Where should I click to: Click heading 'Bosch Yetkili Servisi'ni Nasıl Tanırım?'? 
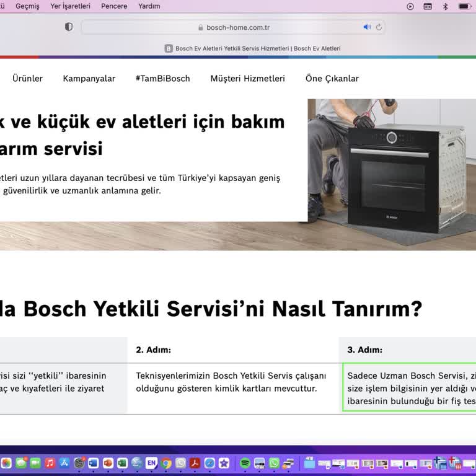223,309
